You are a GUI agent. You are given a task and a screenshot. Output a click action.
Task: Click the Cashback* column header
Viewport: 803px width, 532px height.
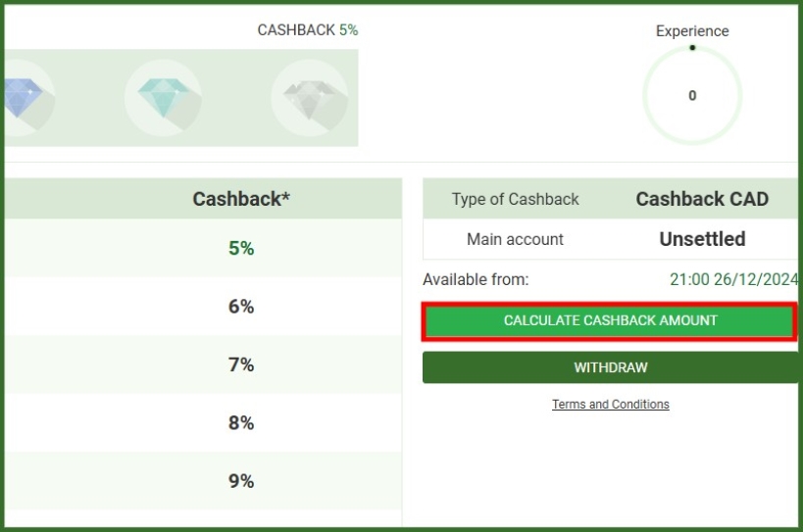pos(241,199)
